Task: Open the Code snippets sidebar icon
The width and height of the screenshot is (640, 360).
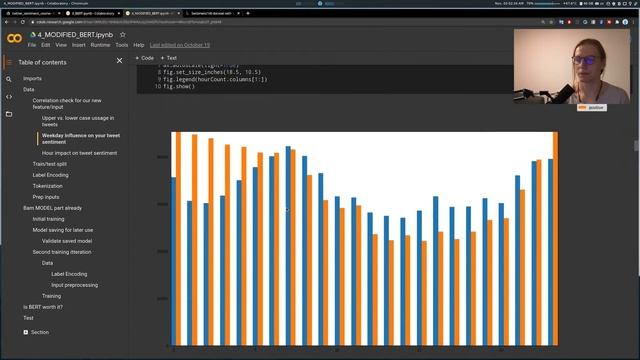Action: point(9,97)
